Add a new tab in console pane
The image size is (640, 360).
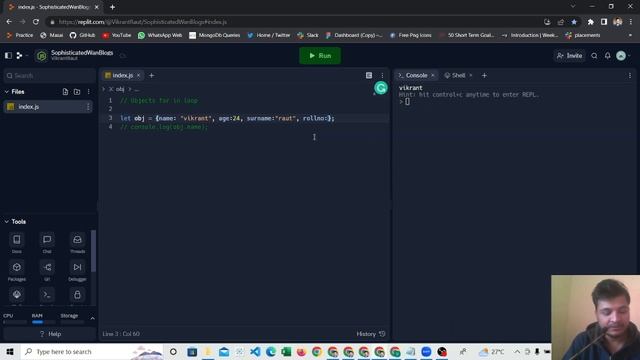pos(484,76)
